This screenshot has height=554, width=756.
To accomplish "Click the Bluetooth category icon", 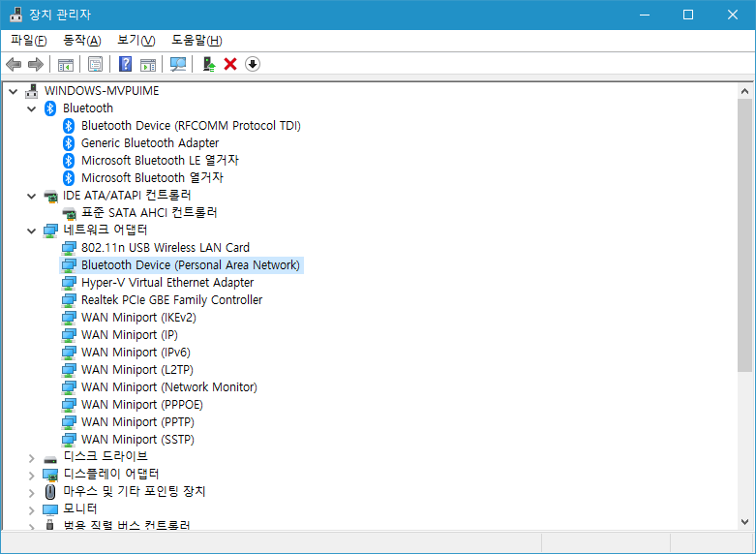I will tap(50, 108).
